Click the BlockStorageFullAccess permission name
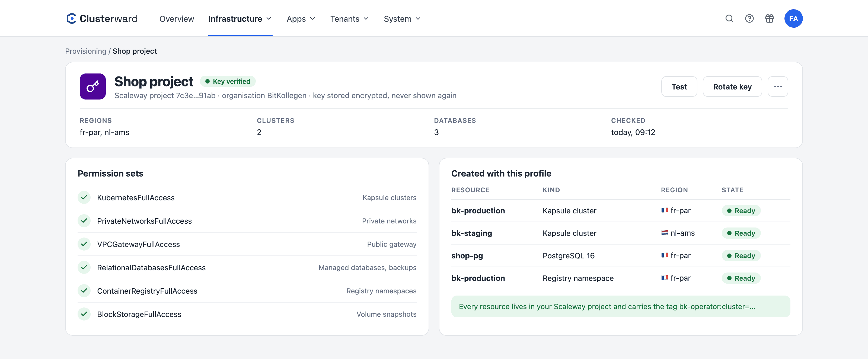This screenshot has width=868, height=359. click(139, 314)
